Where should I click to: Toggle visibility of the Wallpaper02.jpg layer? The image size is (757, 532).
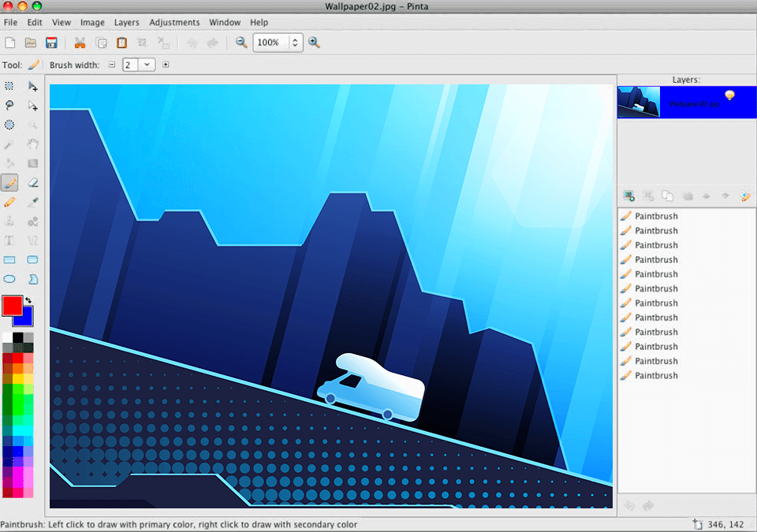(729, 95)
